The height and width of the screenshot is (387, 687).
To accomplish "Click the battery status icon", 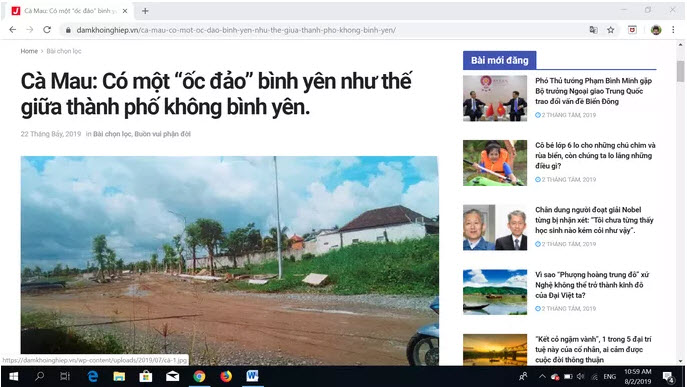I will tap(568, 376).
